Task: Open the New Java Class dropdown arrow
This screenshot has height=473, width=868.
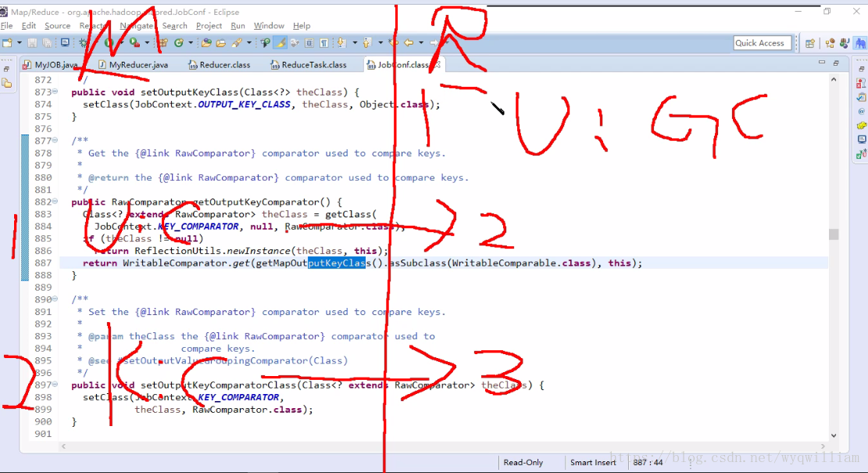Action: coord(191,43)
